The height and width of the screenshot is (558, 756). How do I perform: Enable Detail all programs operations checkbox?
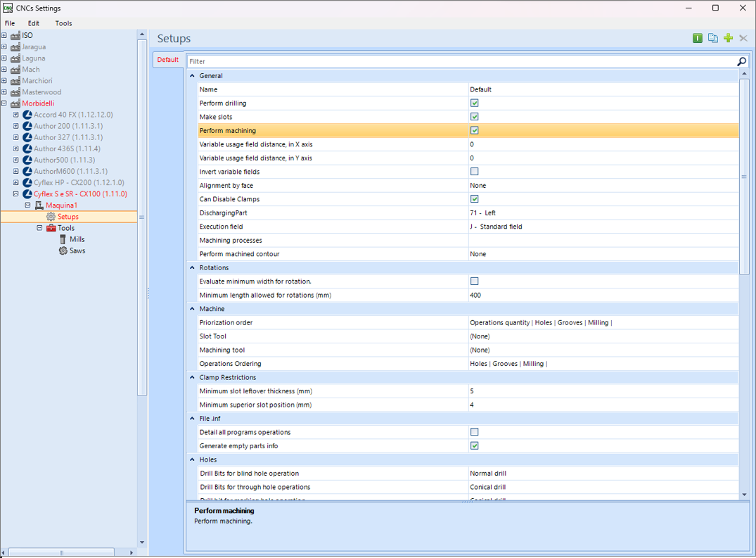(475, 432)
